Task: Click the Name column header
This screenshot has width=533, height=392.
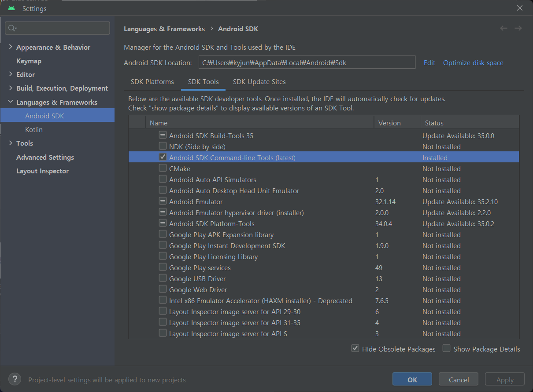Action: tap(260, 123)
